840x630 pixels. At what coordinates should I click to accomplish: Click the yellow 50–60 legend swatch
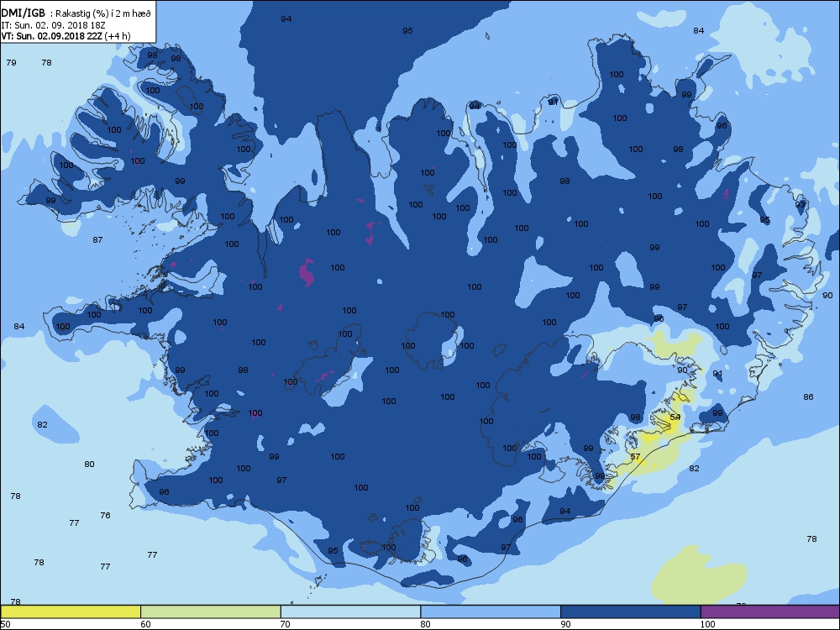tap(71, 612)
